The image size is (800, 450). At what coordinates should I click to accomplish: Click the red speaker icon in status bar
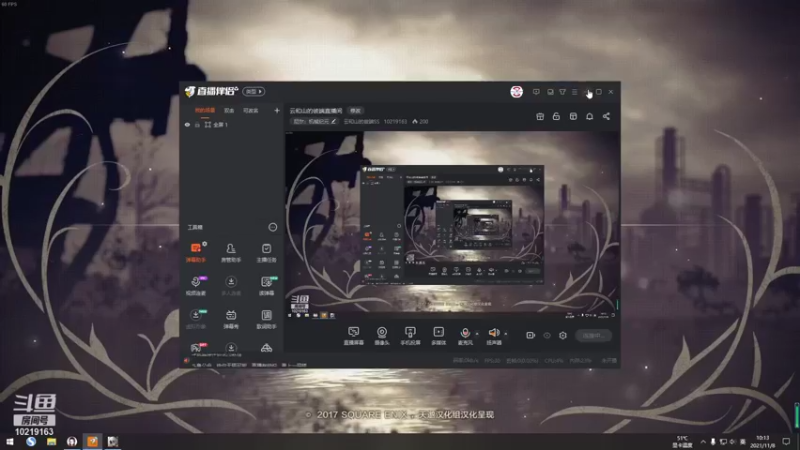point(187,361)
